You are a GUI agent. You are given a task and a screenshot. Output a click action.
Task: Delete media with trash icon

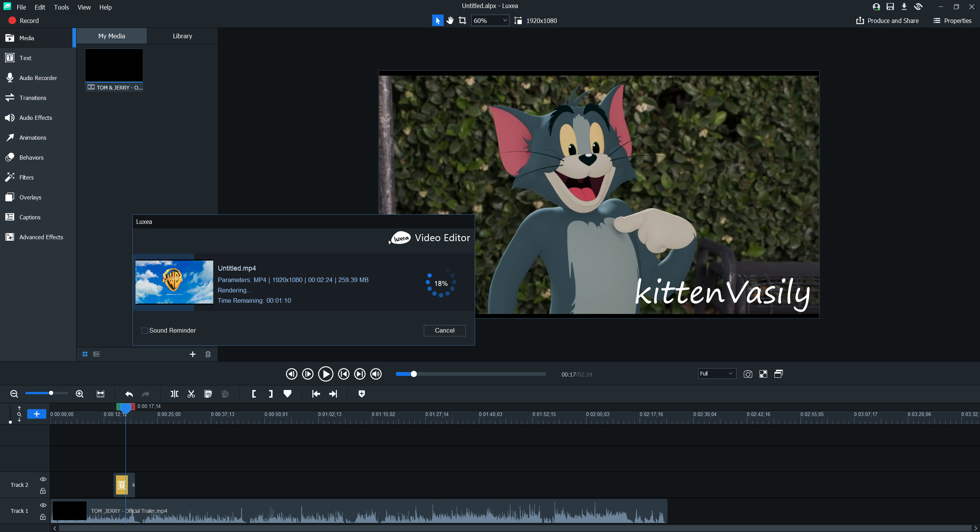pos(208,354)
